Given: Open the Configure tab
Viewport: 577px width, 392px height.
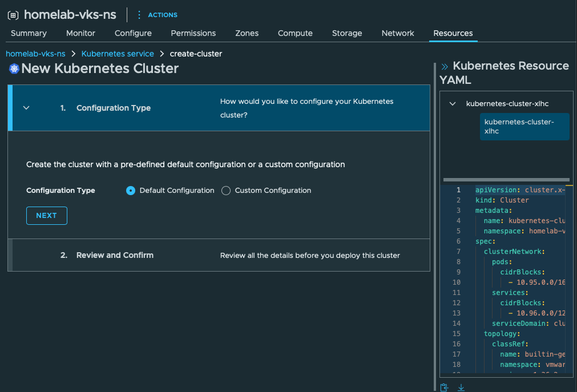Looking at the screenshot, I should pos(133,33).
